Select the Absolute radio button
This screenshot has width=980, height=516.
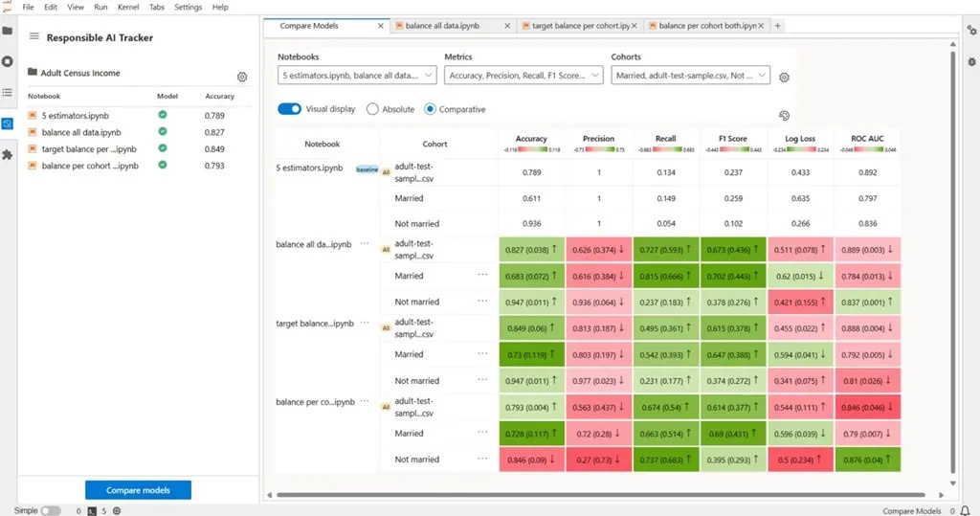click(373, 109)
